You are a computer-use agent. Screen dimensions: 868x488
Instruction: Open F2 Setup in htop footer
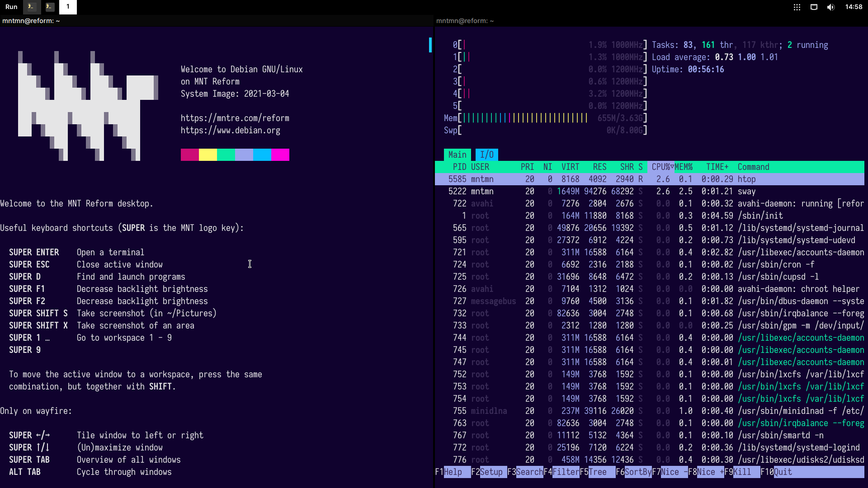[x=491, y=472]
